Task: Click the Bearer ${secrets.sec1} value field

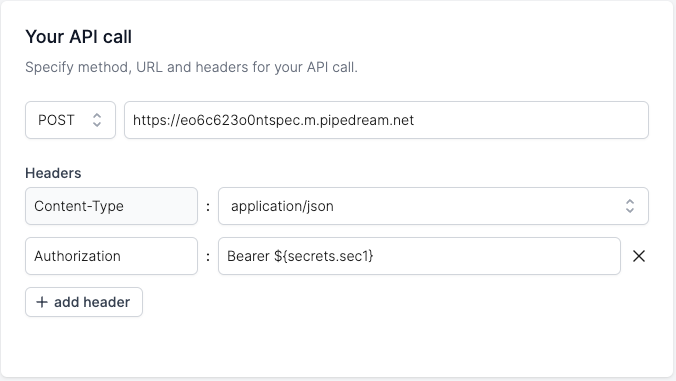Action: pyautogui.click(x=419, y=256)
